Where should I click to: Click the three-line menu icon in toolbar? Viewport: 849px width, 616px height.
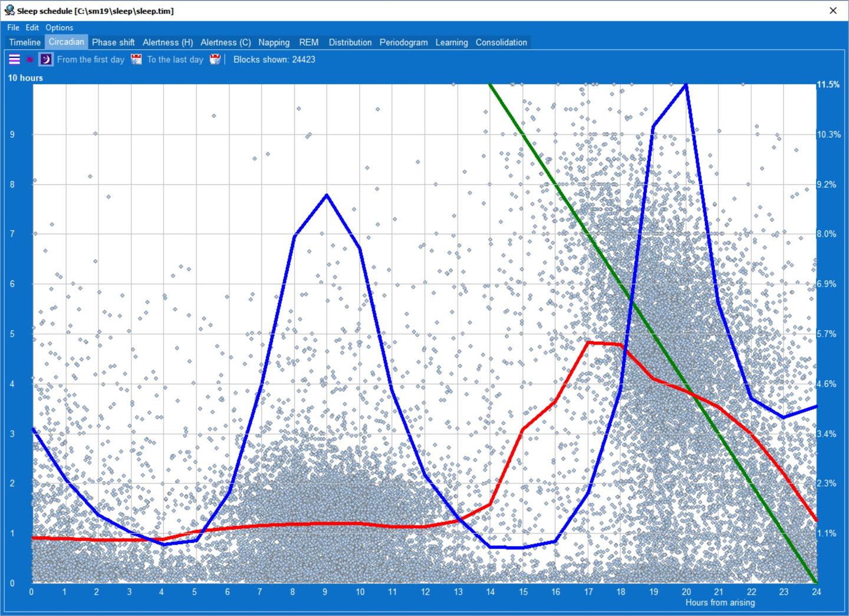[14, 59]
